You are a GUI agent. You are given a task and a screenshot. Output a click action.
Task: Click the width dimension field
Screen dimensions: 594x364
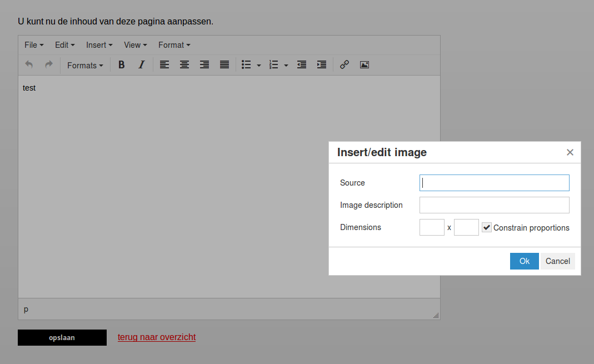point(432,227)
